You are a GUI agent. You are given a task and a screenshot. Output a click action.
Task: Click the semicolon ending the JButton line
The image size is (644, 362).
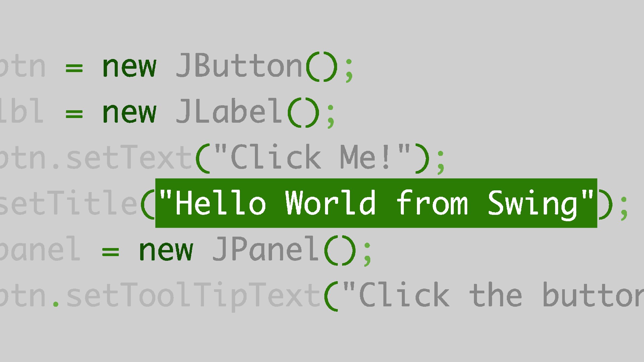tap(349, 70)
